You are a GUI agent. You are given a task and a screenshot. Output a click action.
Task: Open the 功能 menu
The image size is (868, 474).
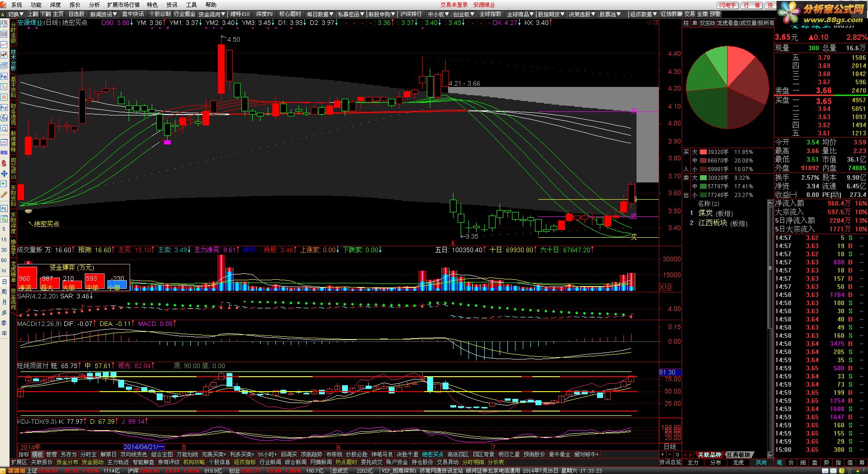(36, 5)
